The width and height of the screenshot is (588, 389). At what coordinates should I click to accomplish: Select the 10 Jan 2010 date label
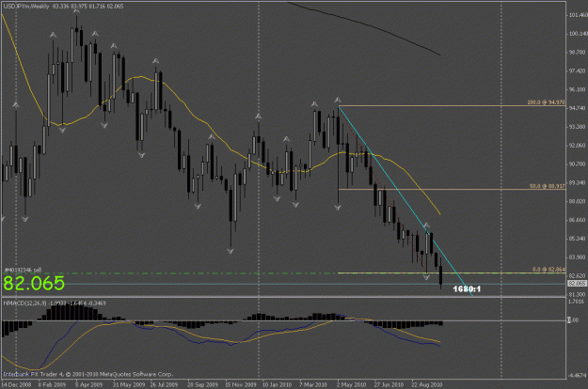pos(277,384)
